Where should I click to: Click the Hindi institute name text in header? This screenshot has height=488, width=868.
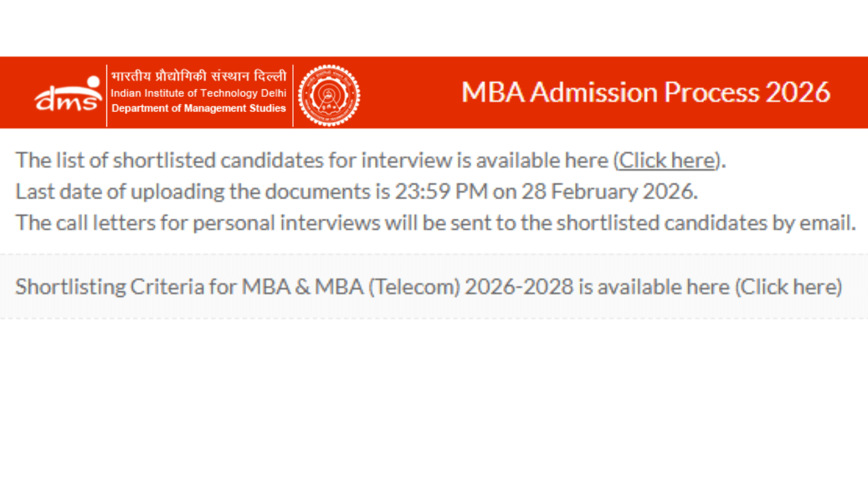click(199, 76)
